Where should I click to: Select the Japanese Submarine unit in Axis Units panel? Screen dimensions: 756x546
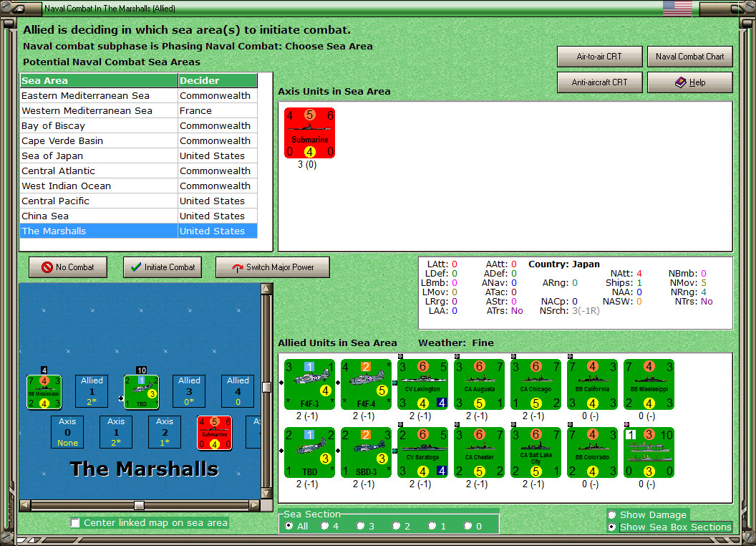tap(309, 133)
